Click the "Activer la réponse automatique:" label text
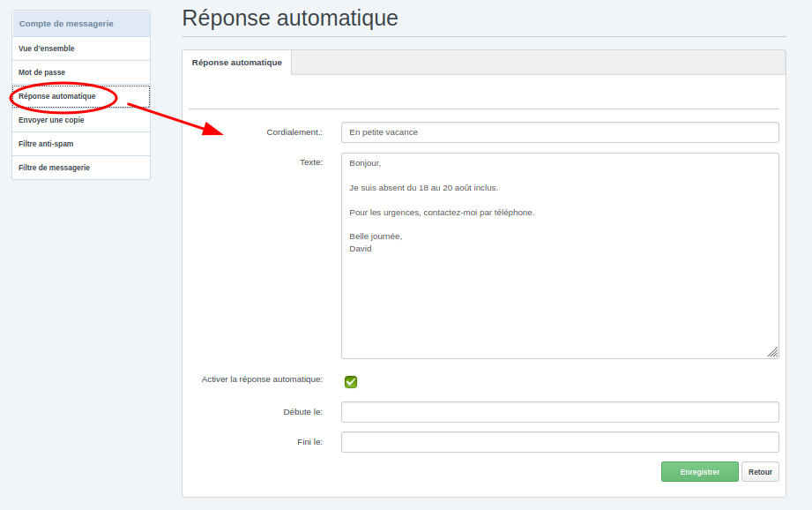 pyautogui.click(x=262, y=379)
